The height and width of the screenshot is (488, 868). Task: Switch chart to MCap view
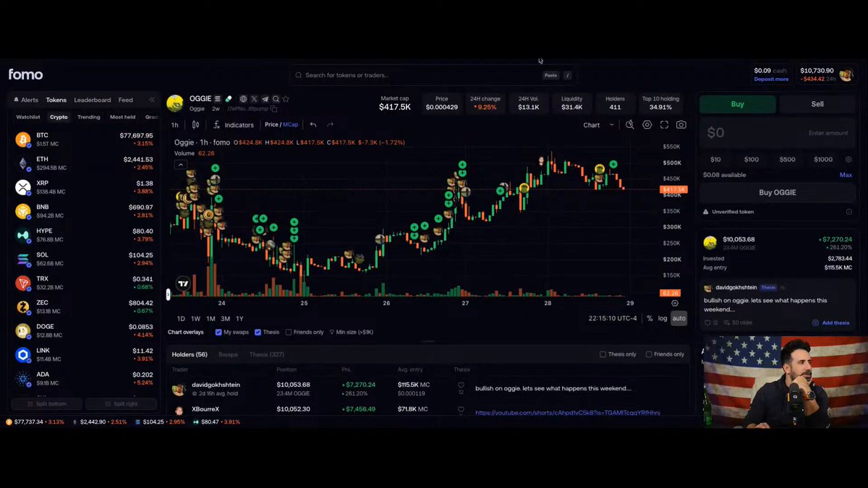point(290,124)
